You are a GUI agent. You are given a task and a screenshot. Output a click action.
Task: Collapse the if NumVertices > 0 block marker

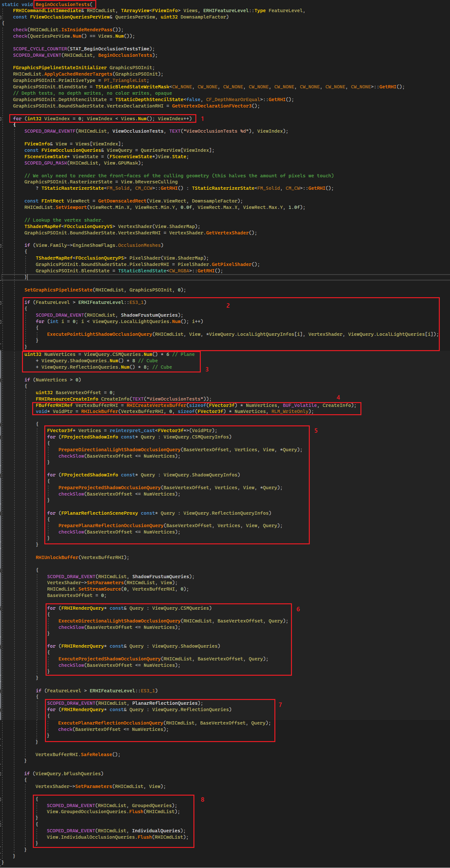point(1,380)
